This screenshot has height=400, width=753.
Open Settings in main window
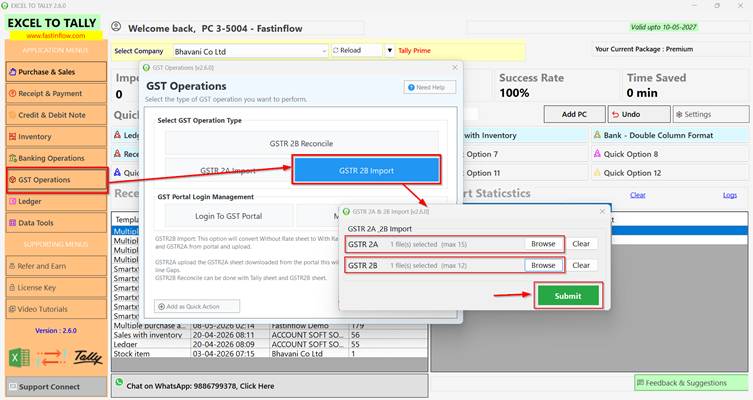pos(711,114)
